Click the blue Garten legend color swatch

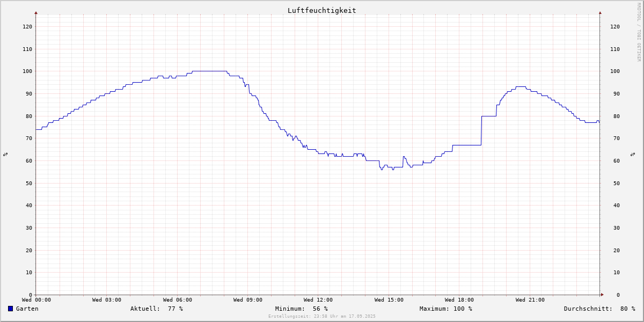tap(10, 309)
